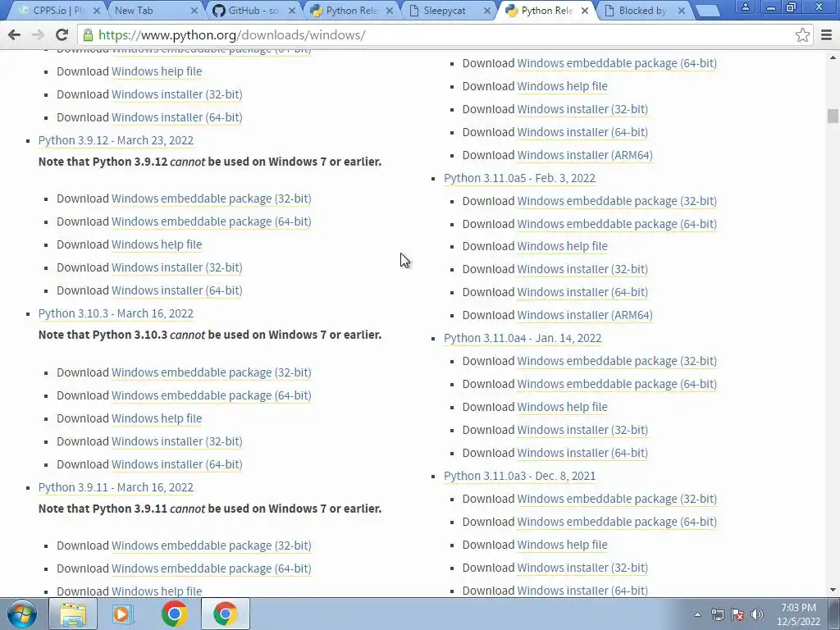
Task: Go back using the browser back arrow
Action: 15,34
